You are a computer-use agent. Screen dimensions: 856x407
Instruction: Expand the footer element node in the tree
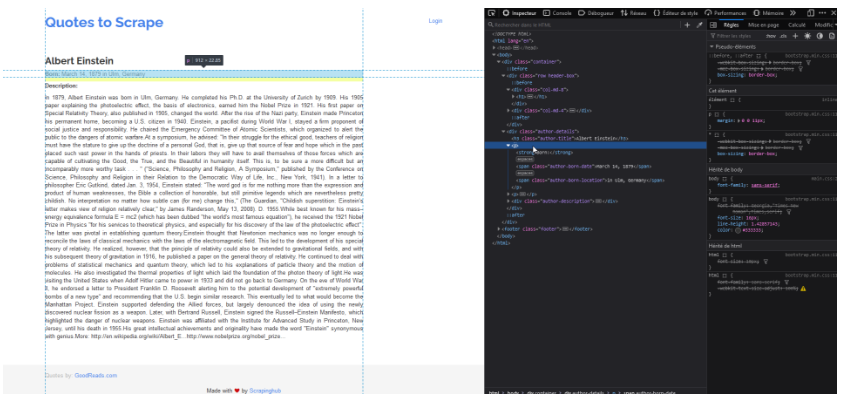pos(500,229)
